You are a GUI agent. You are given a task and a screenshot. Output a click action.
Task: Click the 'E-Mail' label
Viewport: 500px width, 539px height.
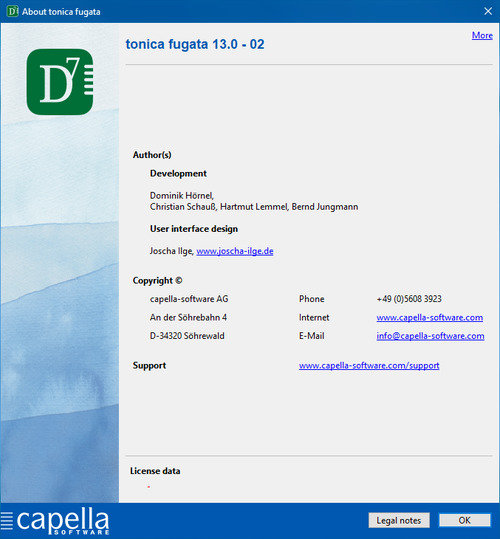[x=312, y=336]
